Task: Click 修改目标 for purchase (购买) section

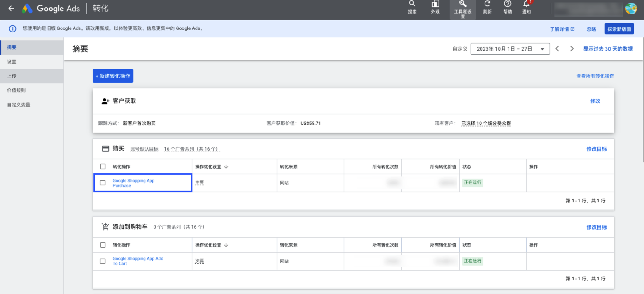Action: [x=597, y=149]
